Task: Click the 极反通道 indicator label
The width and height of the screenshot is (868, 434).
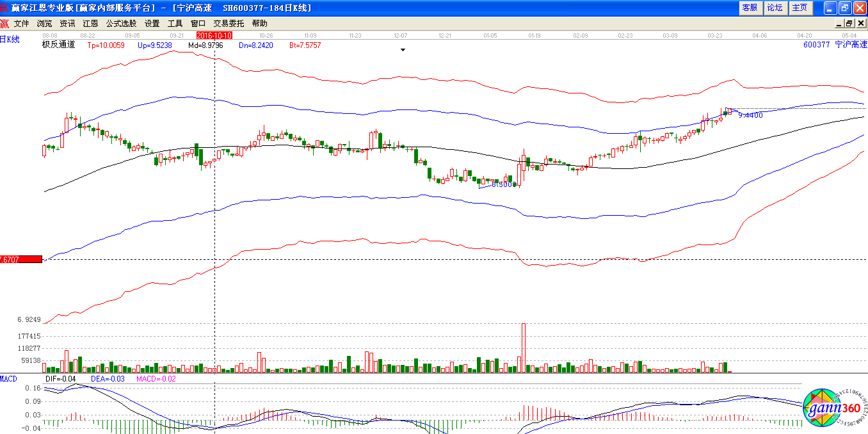Action: click(x=58, y=45)
